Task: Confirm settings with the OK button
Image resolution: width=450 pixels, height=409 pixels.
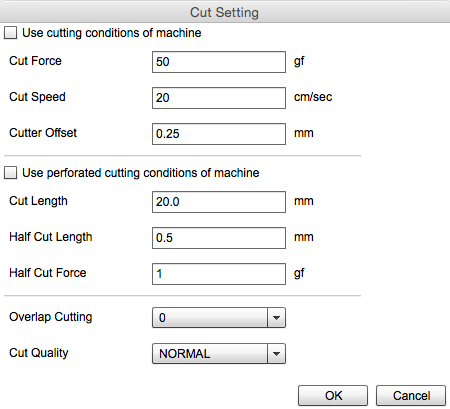Action: (333, 396)
